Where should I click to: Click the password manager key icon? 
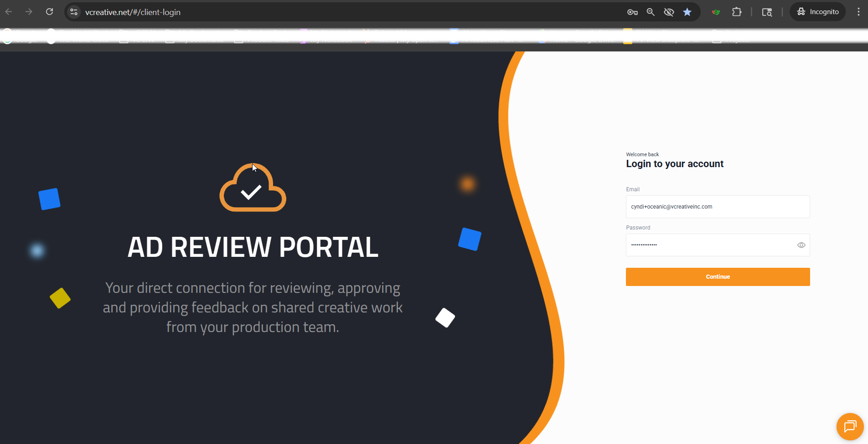click(x=632, y=12)
